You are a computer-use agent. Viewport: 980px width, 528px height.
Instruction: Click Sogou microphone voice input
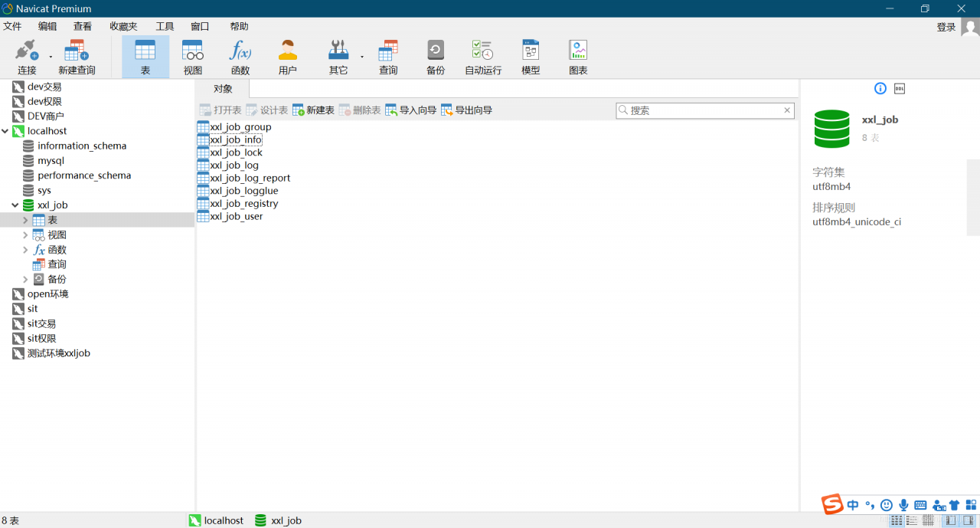tap(903, 505)
